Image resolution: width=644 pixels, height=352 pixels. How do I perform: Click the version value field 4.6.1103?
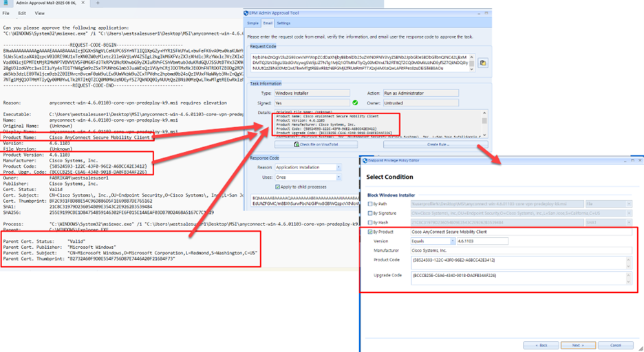pyautogui.click(x=482, y=241)
